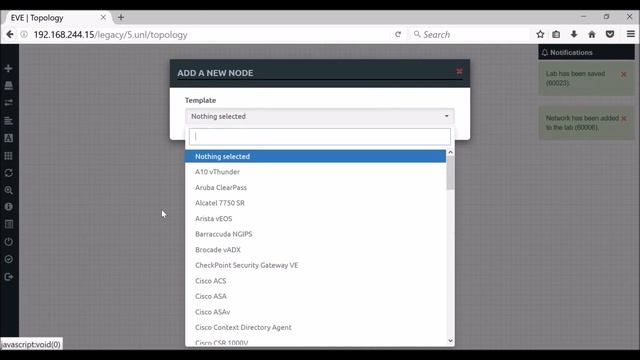The width and height of the screenshot is (640, 360).
Task: Choose CheckPoint Security Gateway VE template
Action: pyautogui.click(x=315, y=265)
